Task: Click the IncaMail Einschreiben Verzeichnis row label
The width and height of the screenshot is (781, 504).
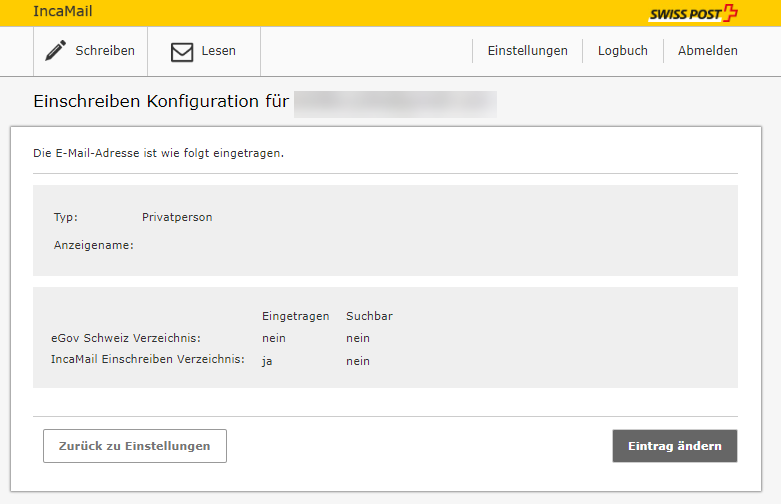Action: 147,360
